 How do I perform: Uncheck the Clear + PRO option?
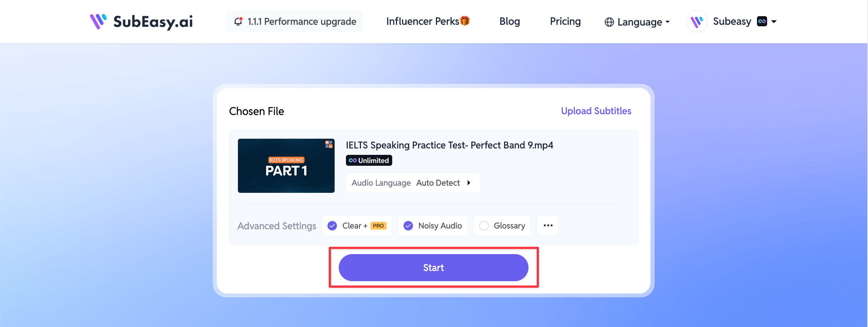click(332, 226)
